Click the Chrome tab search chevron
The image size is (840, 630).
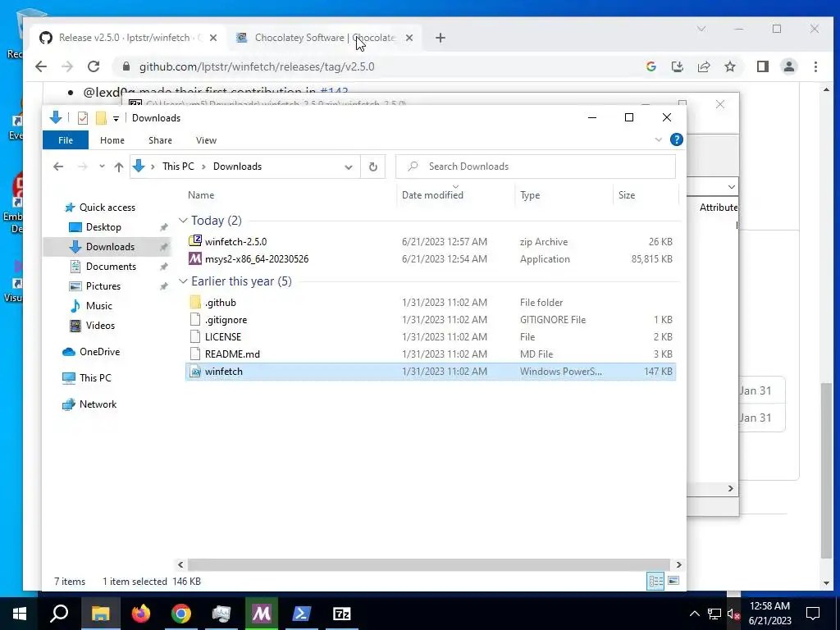tap(701, 29)
